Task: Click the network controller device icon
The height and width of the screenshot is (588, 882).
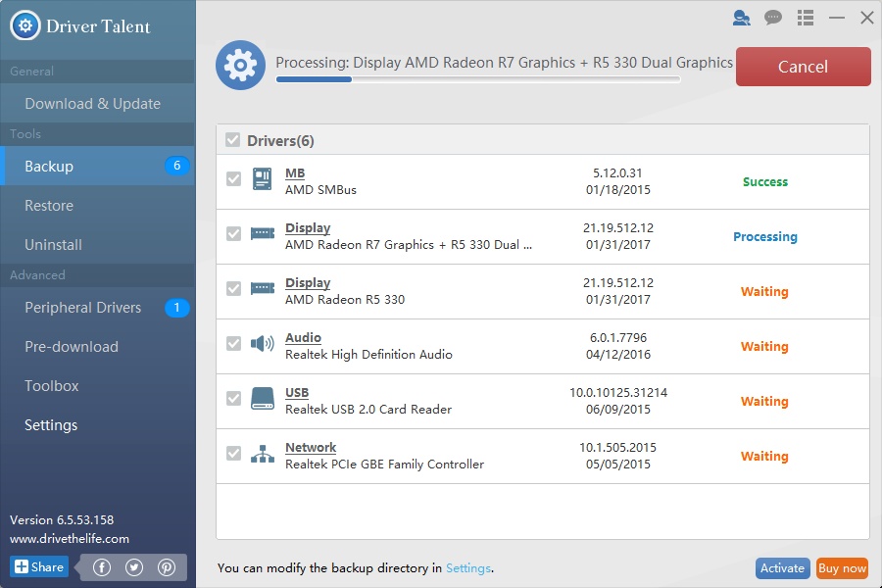Action: pyautogui.click(x=263, y=454)
